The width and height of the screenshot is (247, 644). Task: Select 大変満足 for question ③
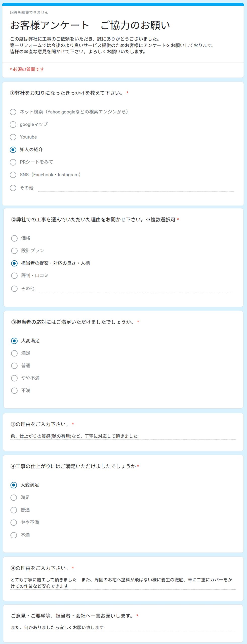pyautogui.click(x=14, y=341)
